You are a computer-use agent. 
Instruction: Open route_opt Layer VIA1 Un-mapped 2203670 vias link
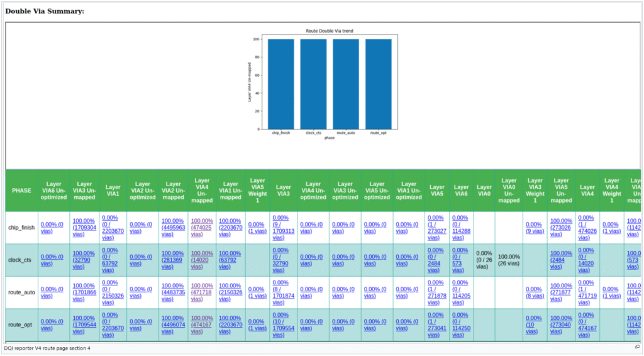pyautogui.click(x=230, y=325)
